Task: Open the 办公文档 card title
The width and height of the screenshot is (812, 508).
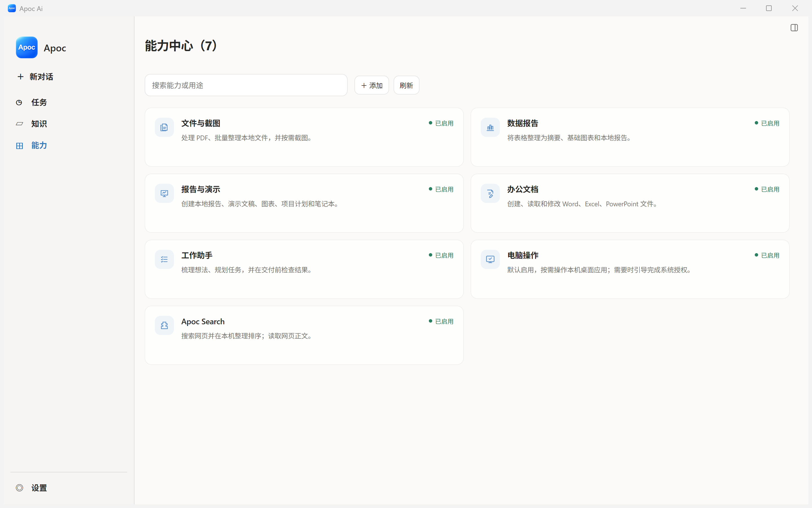Action: point(522,189)
